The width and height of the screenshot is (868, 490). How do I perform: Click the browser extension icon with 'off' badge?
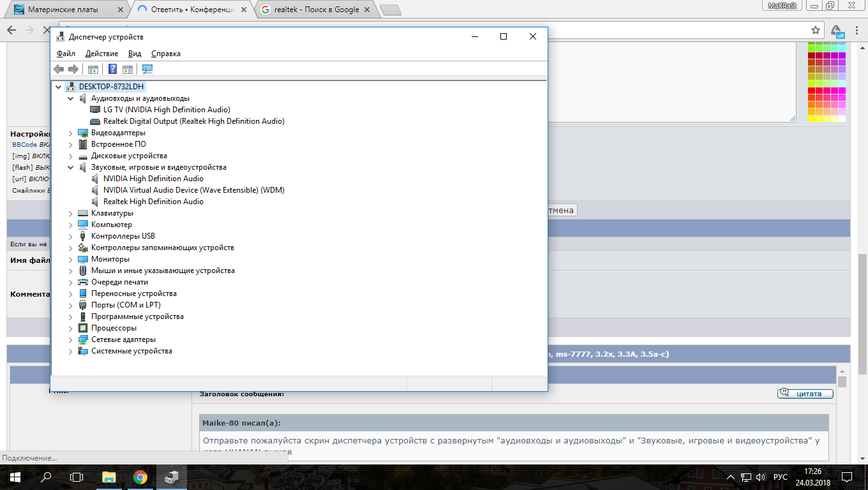tap(837, 31)
